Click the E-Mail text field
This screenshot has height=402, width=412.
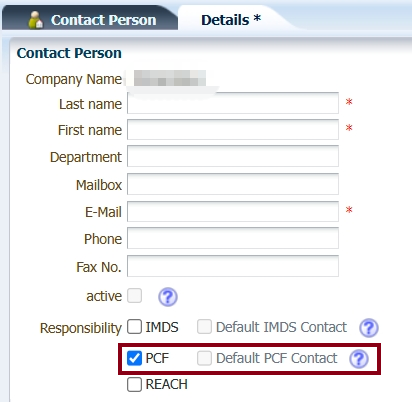[x=233, y=211]
